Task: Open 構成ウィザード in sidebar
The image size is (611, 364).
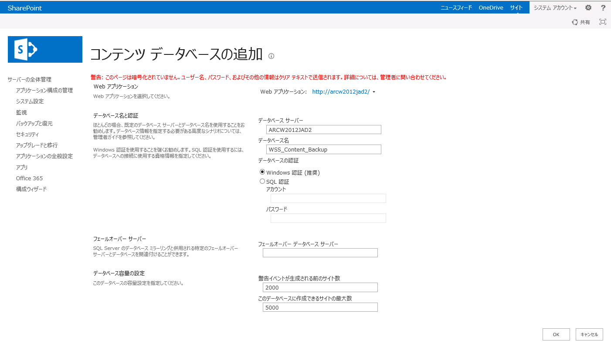Action: (x=31, y=189)
